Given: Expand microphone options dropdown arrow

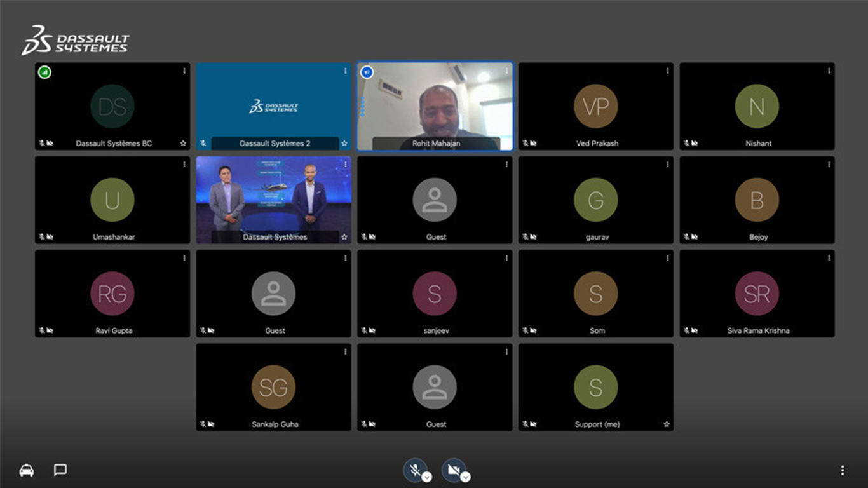Looking at the screenshot, I should tap(427, 477).
